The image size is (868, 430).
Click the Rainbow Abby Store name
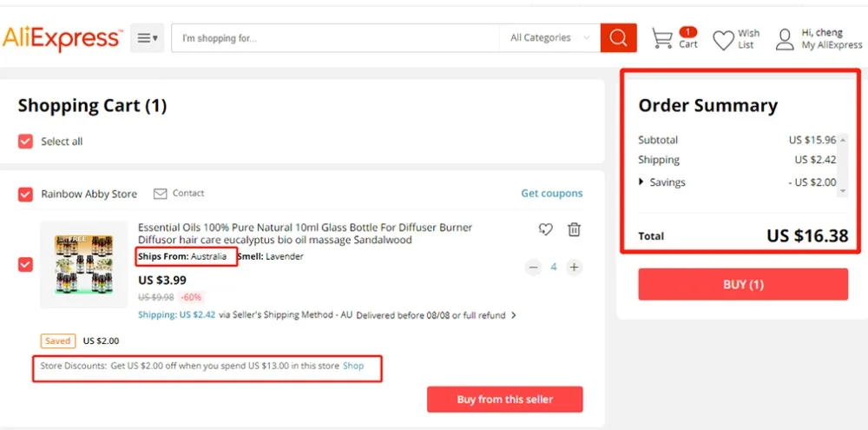(x=89, y=194)
